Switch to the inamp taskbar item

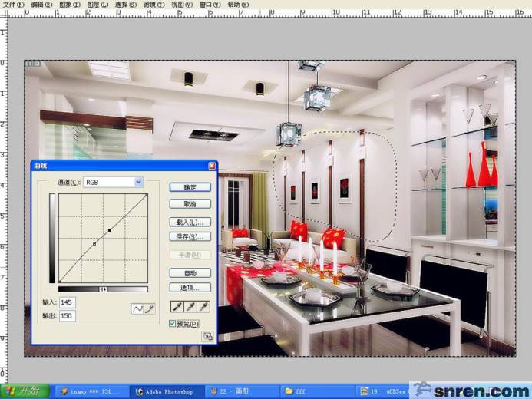[x=92, y=391]
